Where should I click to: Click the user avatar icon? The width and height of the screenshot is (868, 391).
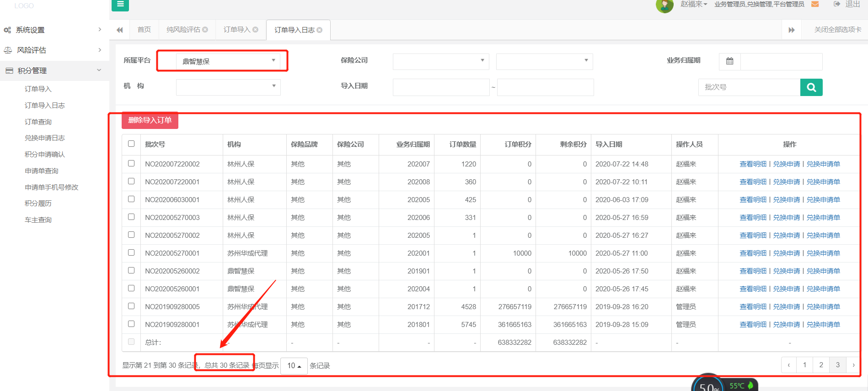pyautogui.click(x=664, y=5)
